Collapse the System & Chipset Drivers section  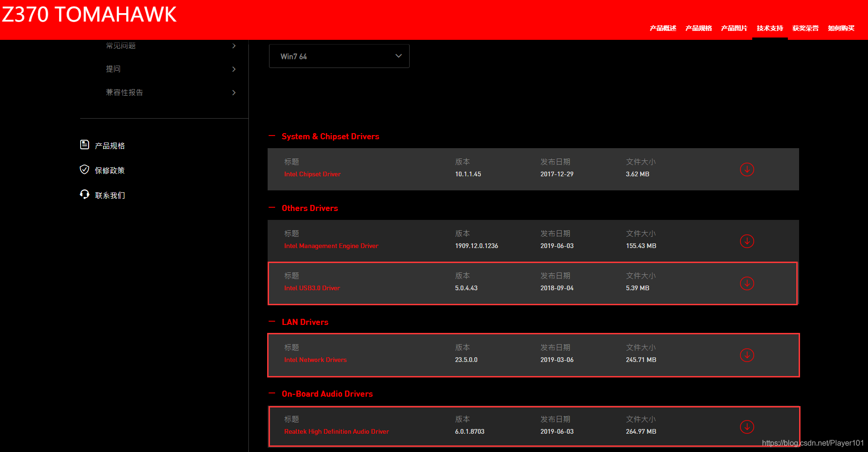coord(272,136)
